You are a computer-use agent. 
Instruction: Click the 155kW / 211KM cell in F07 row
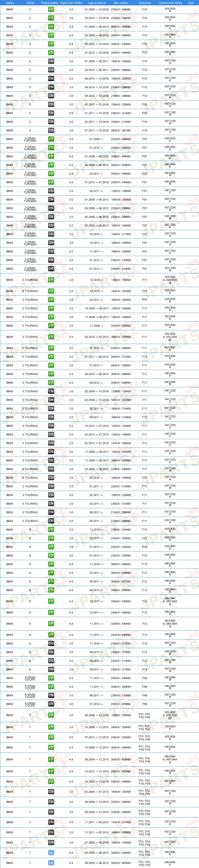click(x=121, y=234)
